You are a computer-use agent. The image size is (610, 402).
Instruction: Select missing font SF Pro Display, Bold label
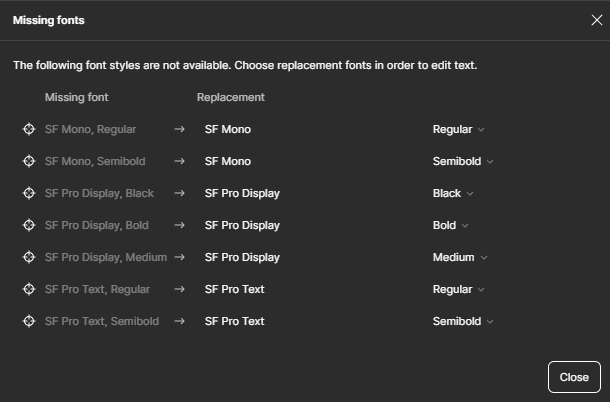coord(97,225)
